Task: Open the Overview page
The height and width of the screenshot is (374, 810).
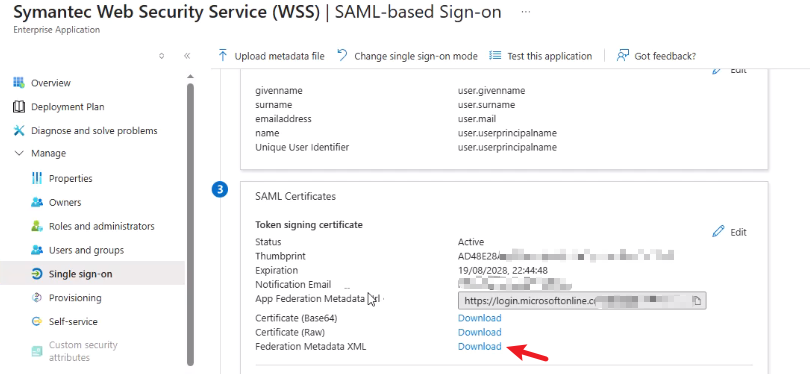Action: (x=51, y=83)
